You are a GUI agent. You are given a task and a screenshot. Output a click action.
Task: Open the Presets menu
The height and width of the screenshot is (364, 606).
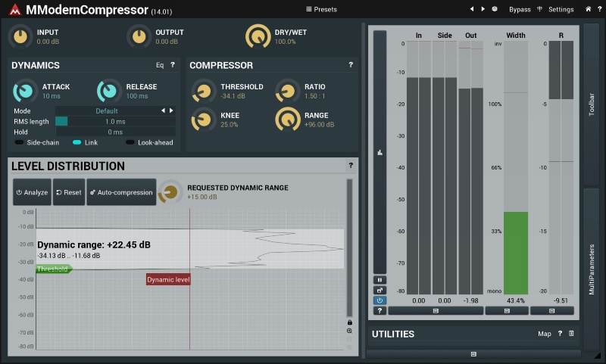tap(321, 9)
